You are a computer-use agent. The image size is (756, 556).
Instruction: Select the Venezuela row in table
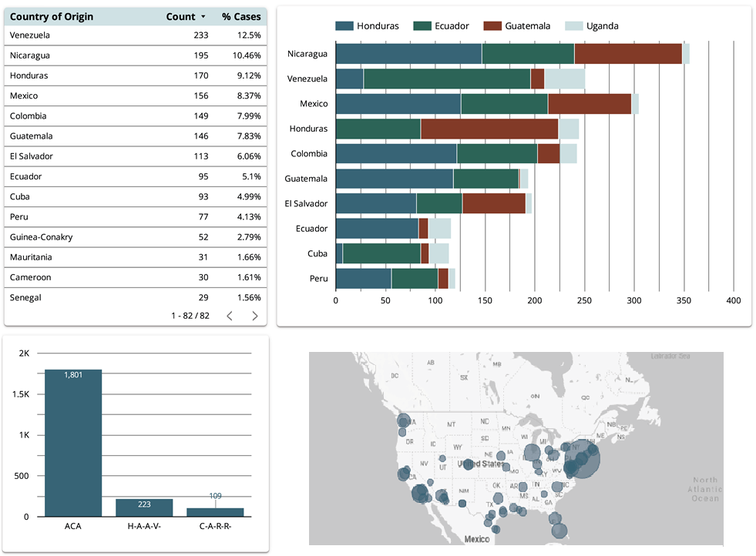(135, 35)
